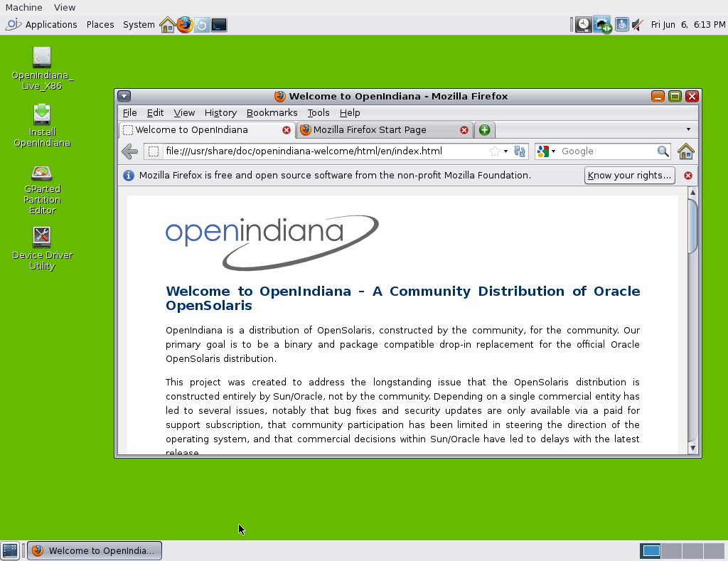This screenshot has width=728, height=561.
Task: Open the Applications menu
Action: (x=51, y=25)
